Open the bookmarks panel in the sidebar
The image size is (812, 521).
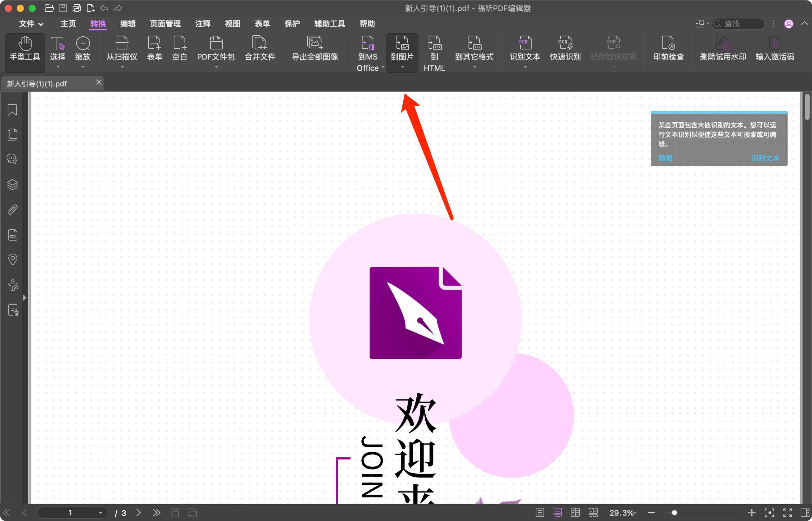(x=12, y=110)
